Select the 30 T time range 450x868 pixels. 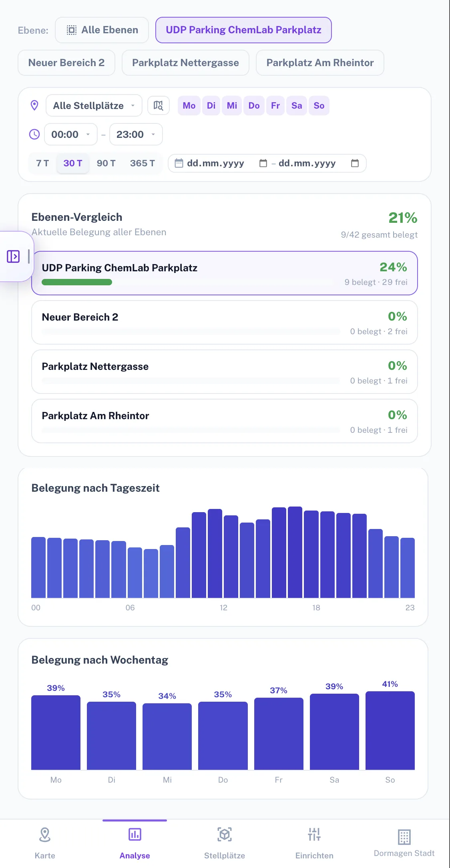pyautogui.click(x=73, y=163)
